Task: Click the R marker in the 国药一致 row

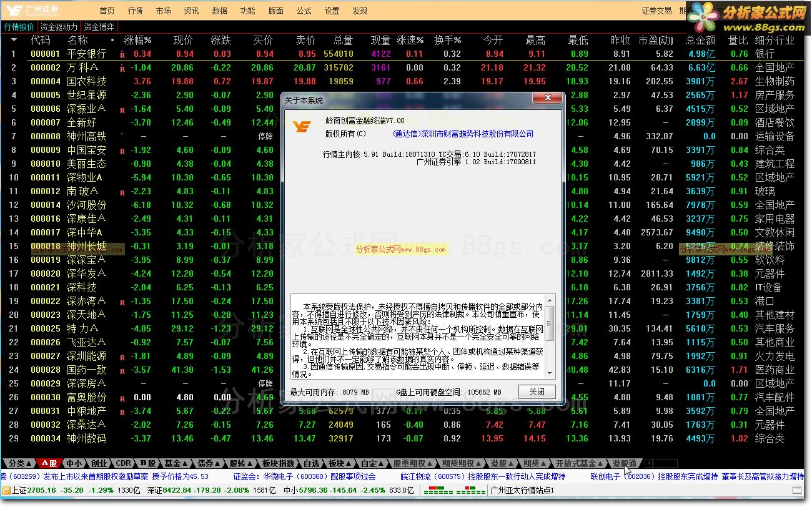Action: tap(122, 371)
